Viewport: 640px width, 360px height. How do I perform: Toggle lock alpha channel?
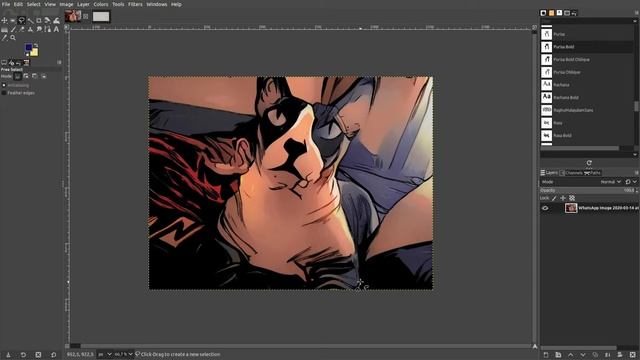(x=572, y=198)
